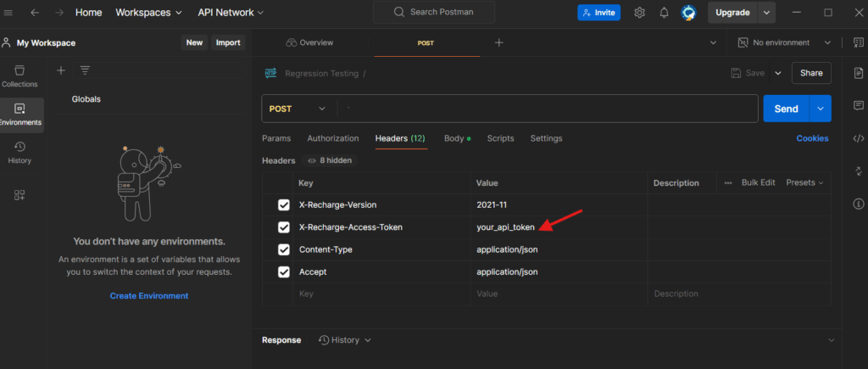The image size is (868, 369).
Task: Go back with the left arrow icon
Action: [35, 12]
